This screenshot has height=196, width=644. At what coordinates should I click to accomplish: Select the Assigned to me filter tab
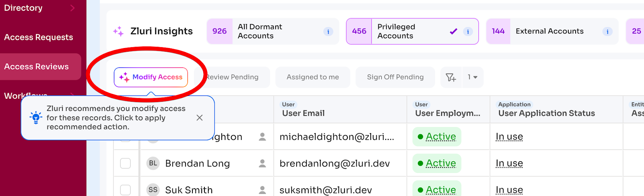tap(312, 77)
